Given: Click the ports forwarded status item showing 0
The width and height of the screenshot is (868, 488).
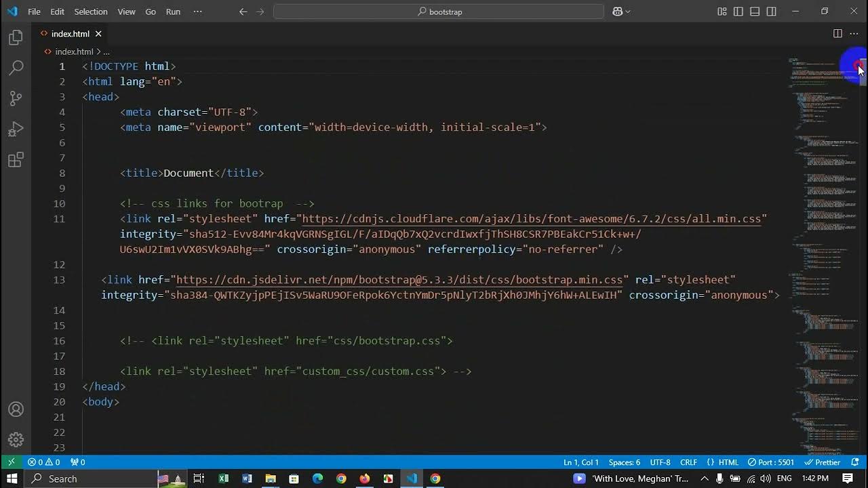Looking at the screenshot, I should (x=78, y=462).
